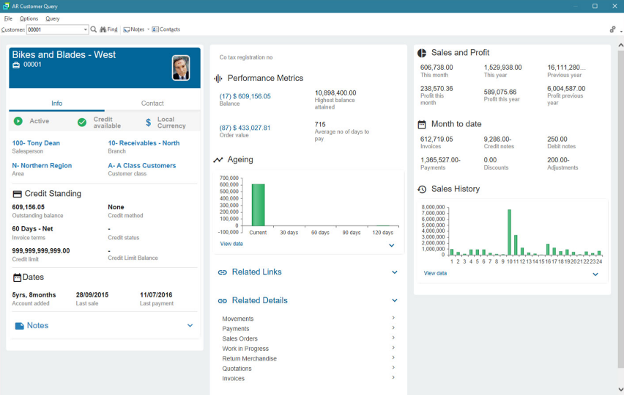The width and height of the screenshot is (624, 396).
Task: Open the 100- Tony Dean salesperson link
Action: coord(36,143)
